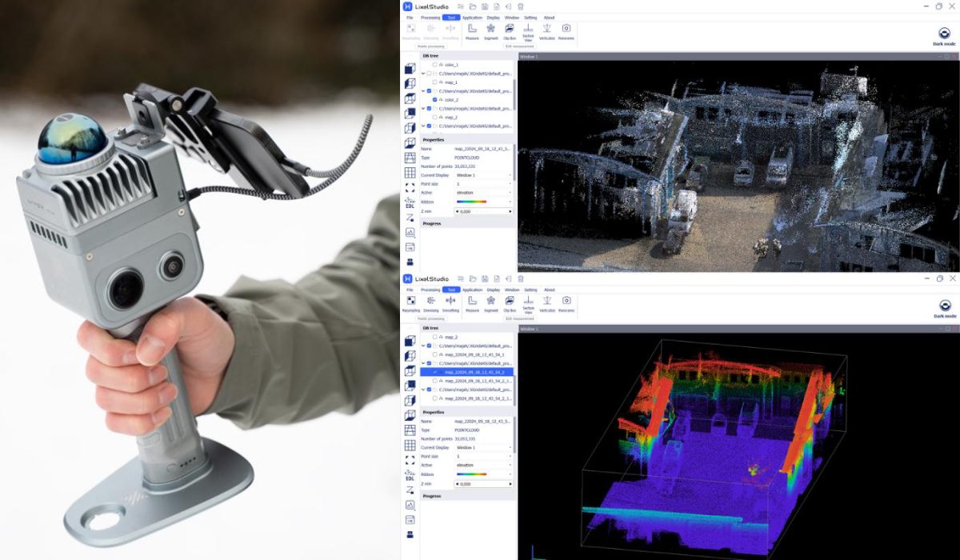The width and height of the screenshot is (960, 560).
Task: Uncheck the color_2 layer checkbox
Action: pyautogui.click(x=434, y=99)
